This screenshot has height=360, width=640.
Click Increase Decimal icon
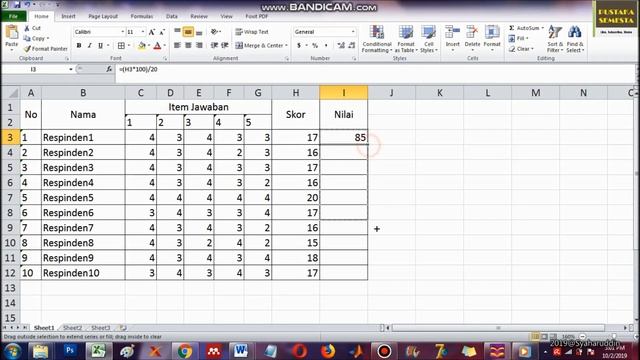341,45
